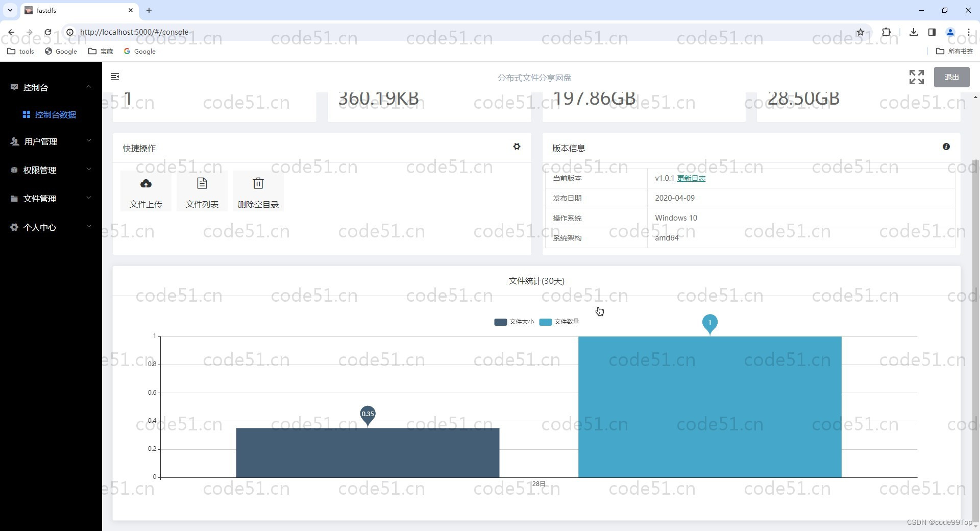Click the 28日 axis label
Image resolution: width=980 pixels, height=531 pixels.
coord(538,484)
